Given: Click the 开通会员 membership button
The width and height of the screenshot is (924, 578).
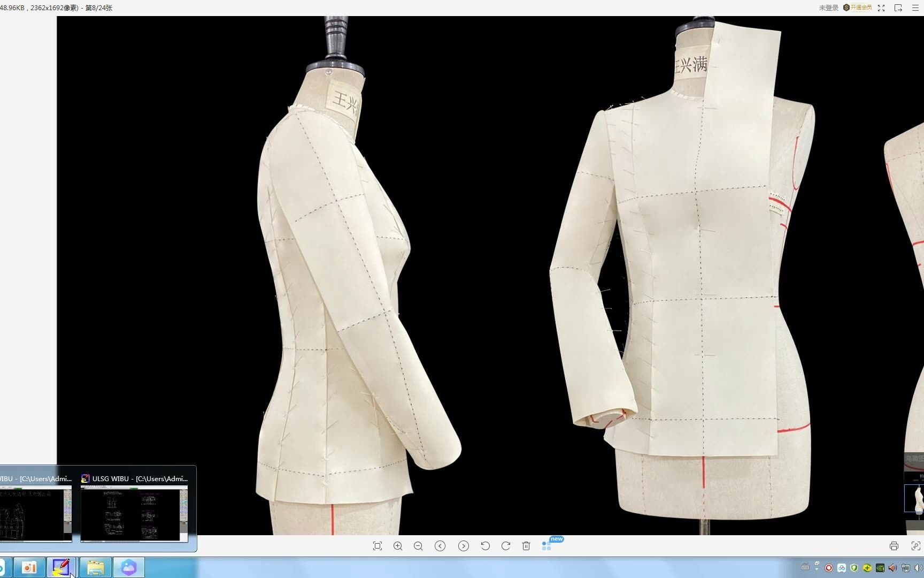Looking at the screenshot, I should click(x=858, y=7).
